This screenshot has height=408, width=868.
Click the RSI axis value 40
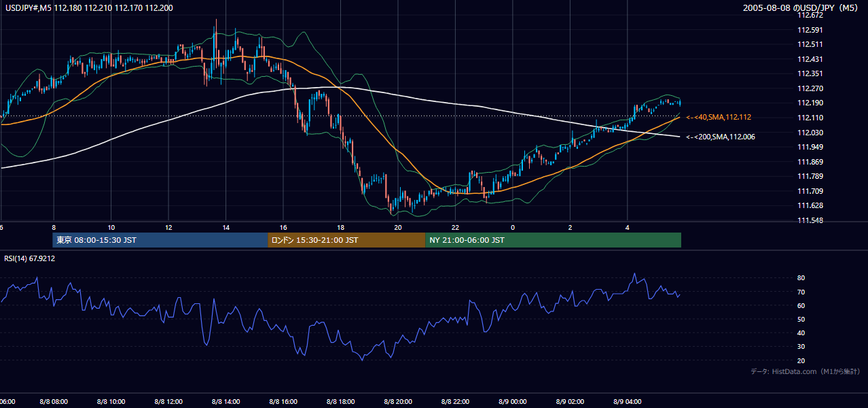pos(801,333)
